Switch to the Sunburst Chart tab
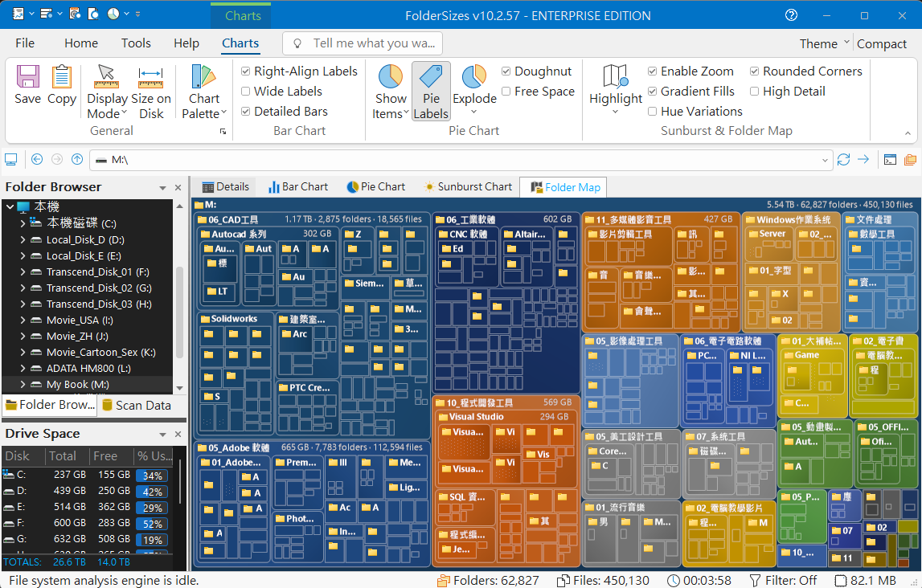Screen dimensions: 922x588 coord(467,187)
